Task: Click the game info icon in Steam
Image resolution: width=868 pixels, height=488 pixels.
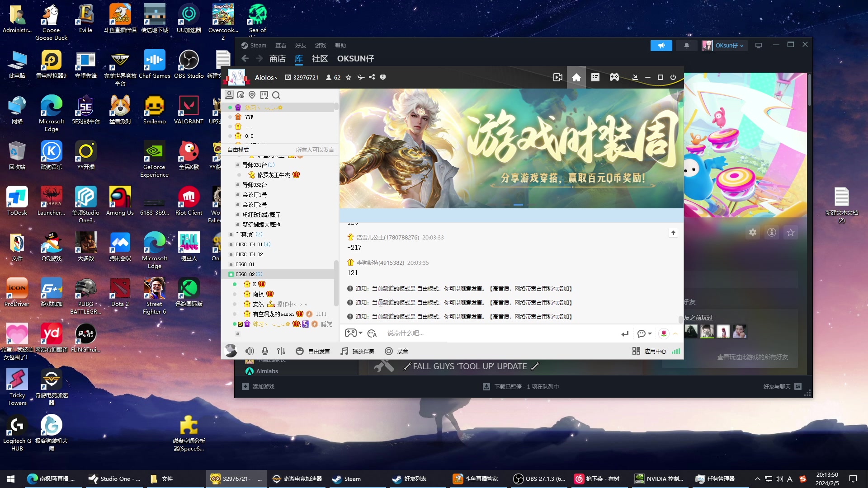Action: pyautogui.click(x=771, y=232)
